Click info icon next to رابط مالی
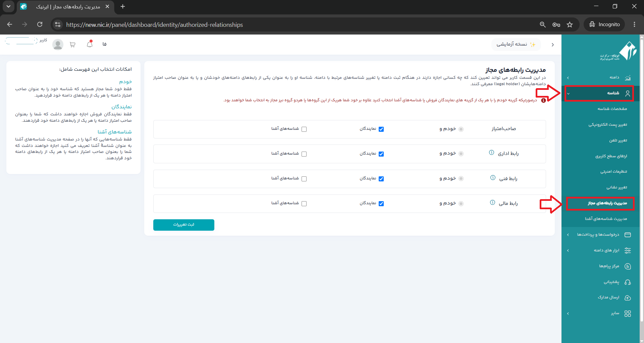The height and width of the screenshot is (343, 644). pos(492,203)
